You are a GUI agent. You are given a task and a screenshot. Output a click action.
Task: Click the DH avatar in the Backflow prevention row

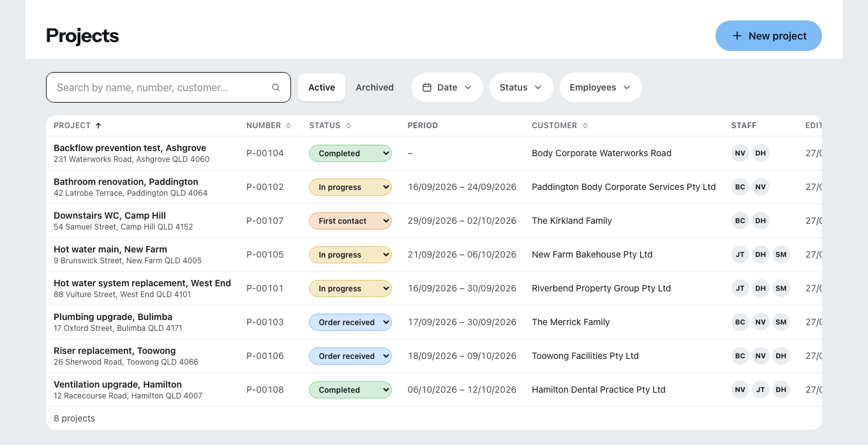[x=761, y=153]
